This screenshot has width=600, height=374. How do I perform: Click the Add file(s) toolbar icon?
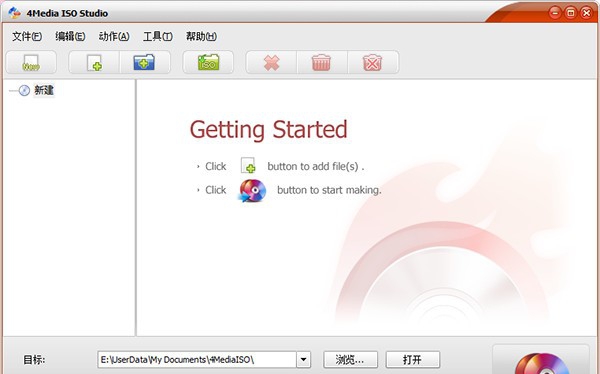[x=94, y=62]
